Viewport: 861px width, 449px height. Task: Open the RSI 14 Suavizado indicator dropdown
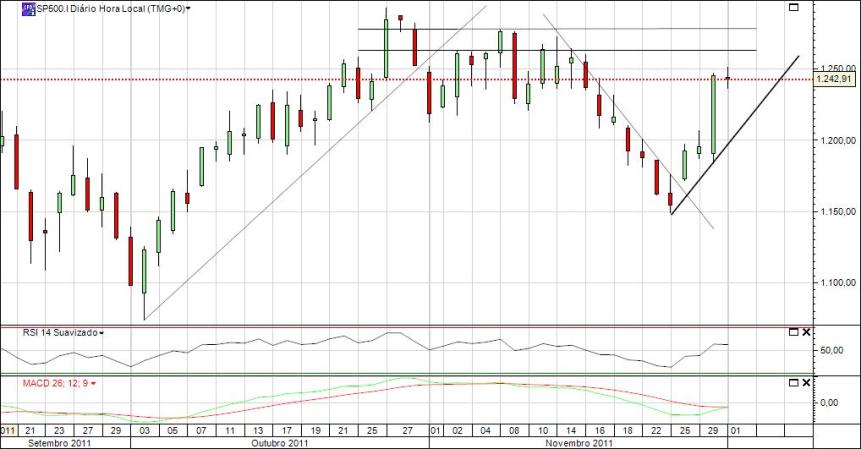click(x=102, y=333)
